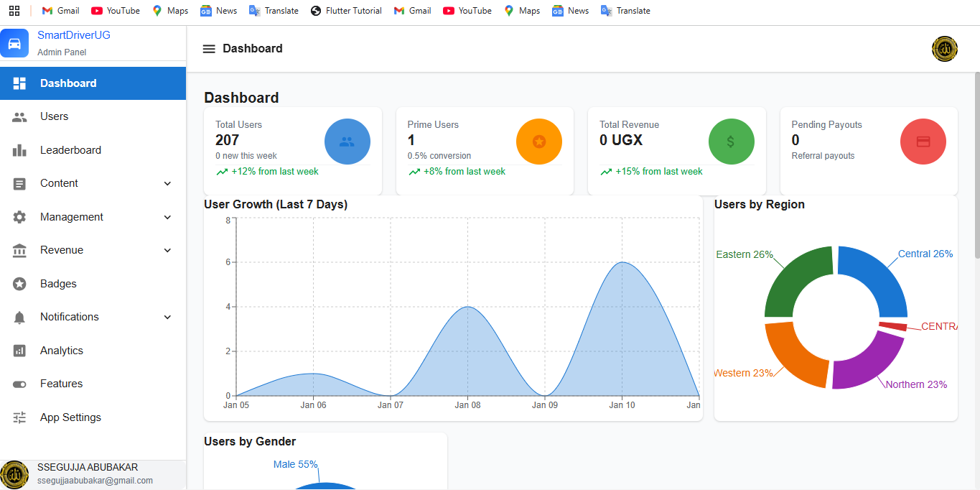Click the orange Prime Users star icon
Viewport: 980px width, 490px height.
pyautogui.click(x=539, y=142)
